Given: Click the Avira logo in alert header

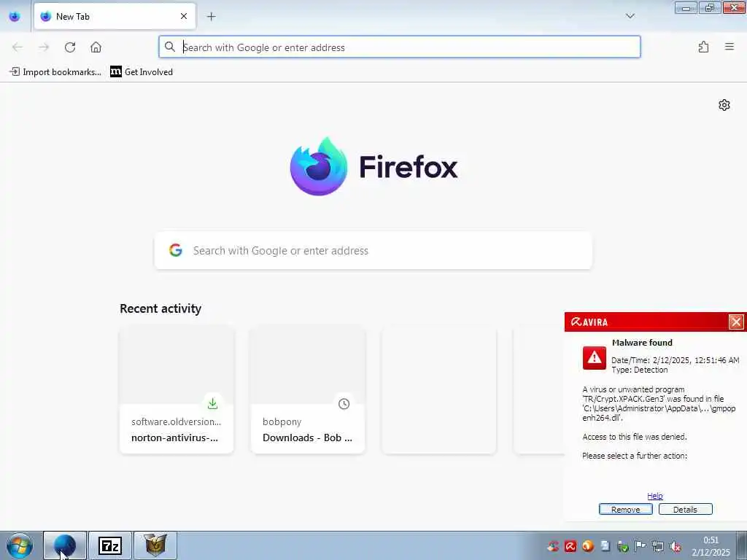Looking at the screenshot, I should (589, 322).
